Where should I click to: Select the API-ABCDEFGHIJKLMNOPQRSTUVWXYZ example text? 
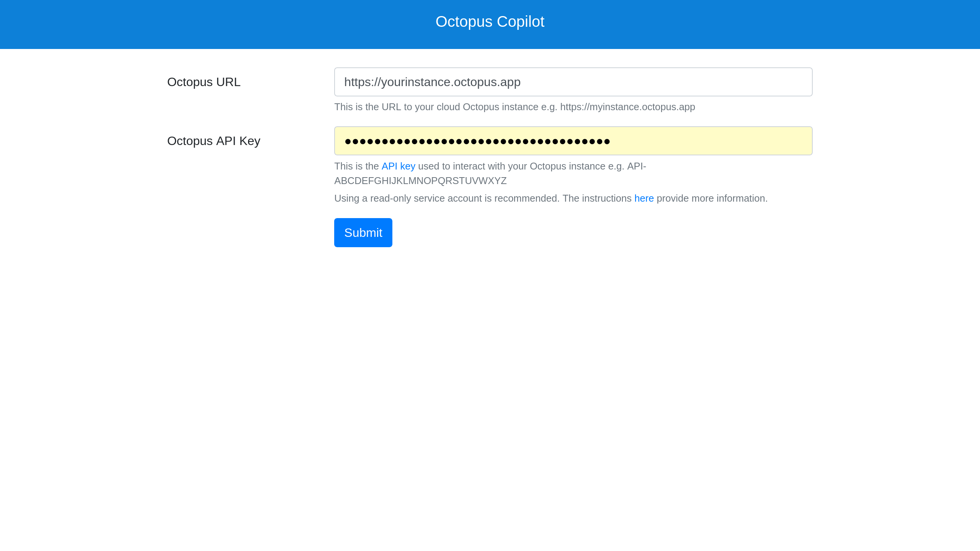420,181
